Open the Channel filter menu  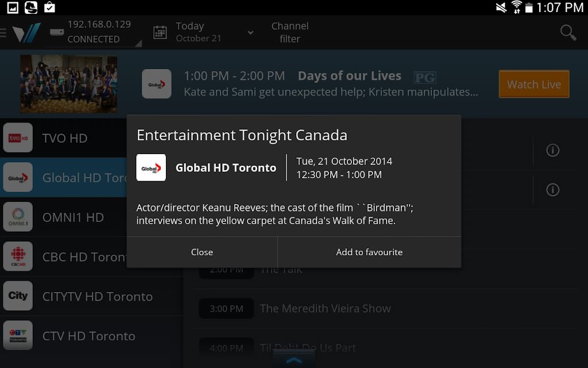point(289,33)
